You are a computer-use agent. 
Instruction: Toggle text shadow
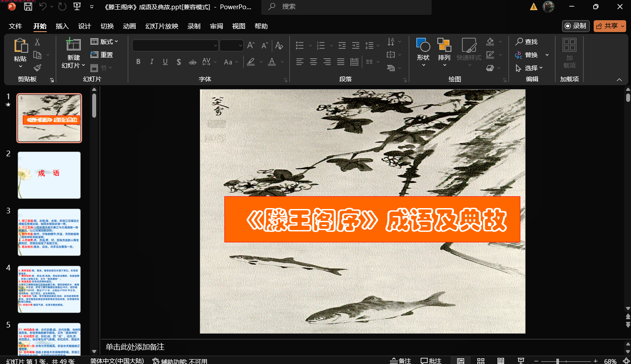click(x=179, y=62)
